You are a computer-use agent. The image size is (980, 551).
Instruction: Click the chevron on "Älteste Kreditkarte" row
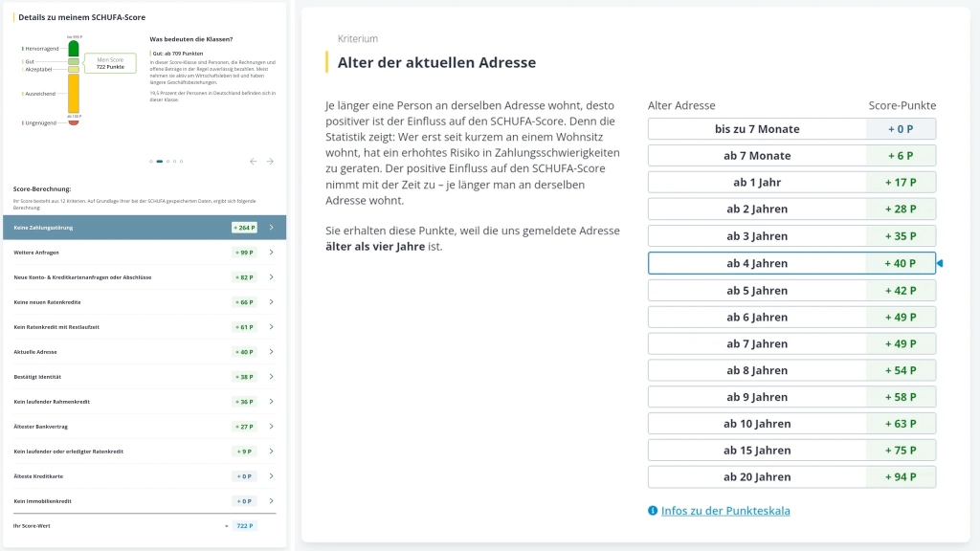coord(271,475)
